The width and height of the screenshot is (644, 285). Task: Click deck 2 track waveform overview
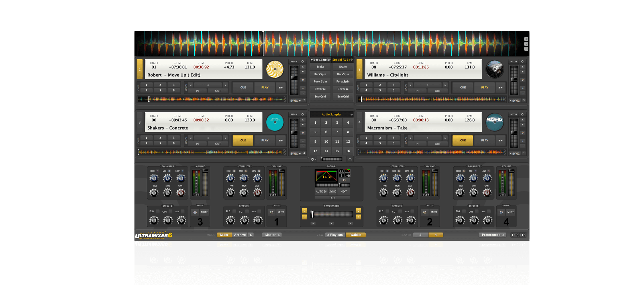[432, 99]
